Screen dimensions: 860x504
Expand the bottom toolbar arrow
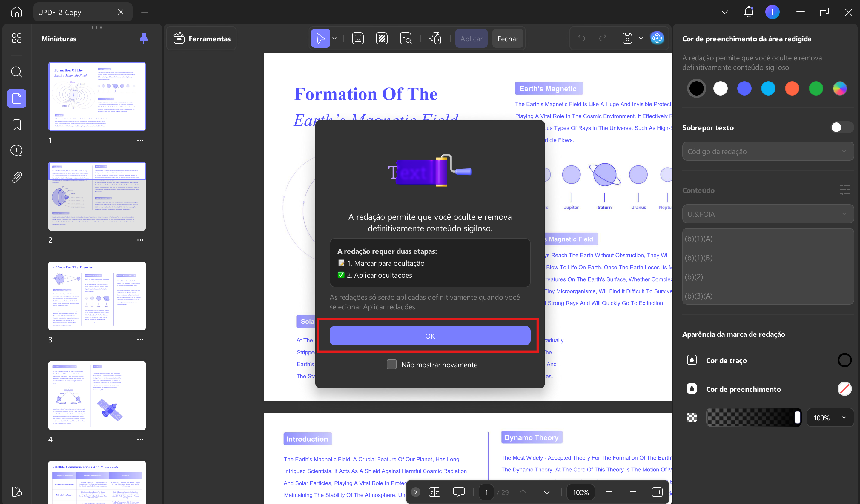415,492
